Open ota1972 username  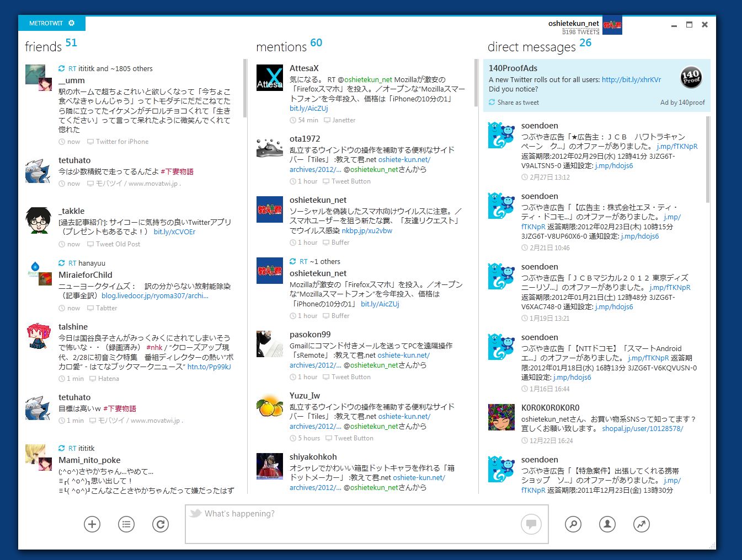coord(305,139)
